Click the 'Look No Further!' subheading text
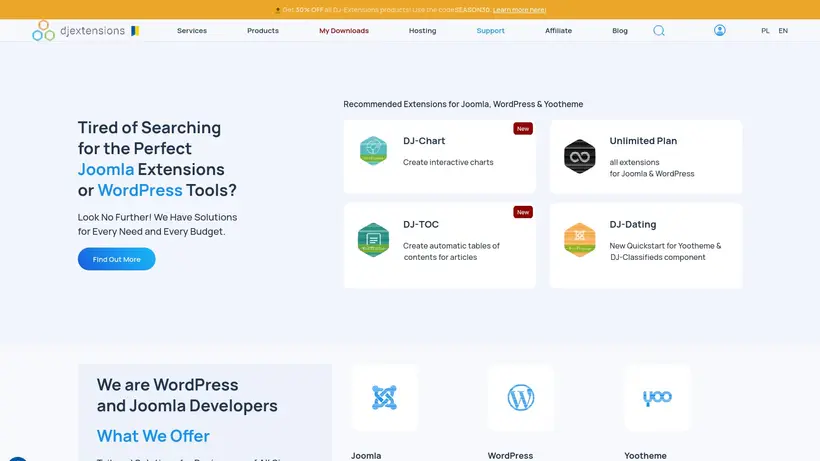Screen dimensions: 820x461 click(x=157, y=224)
